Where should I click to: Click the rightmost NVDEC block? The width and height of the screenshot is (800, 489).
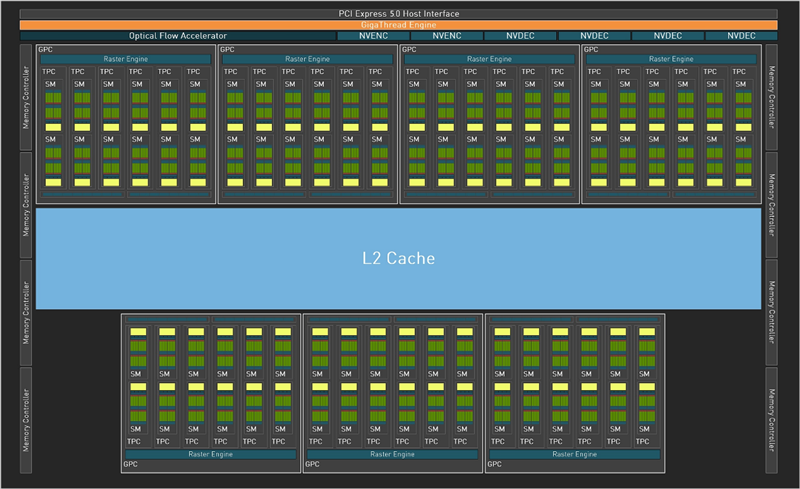(x=741, y=36)
